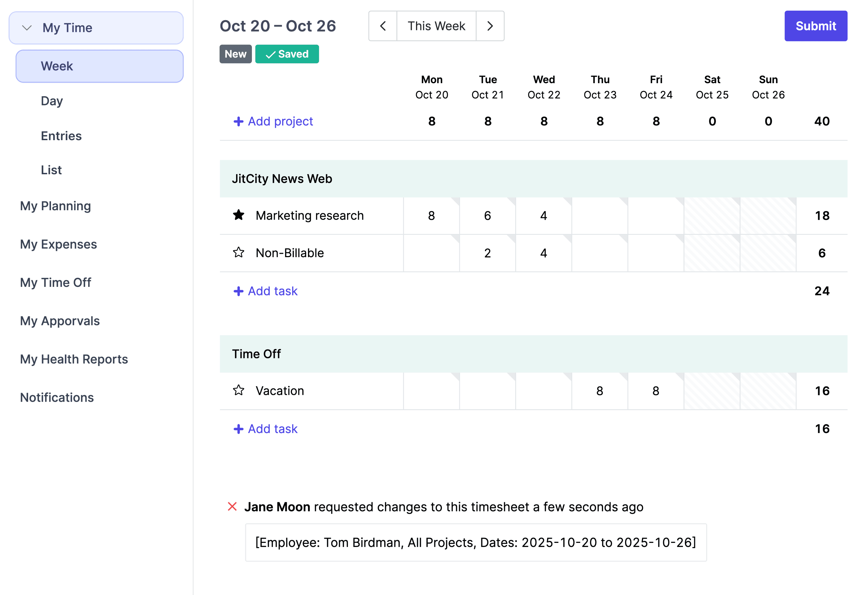The height and width of the screenshot is (595, 868).
Task: Open the Entries view in sidebar
Action: (61, 136)
